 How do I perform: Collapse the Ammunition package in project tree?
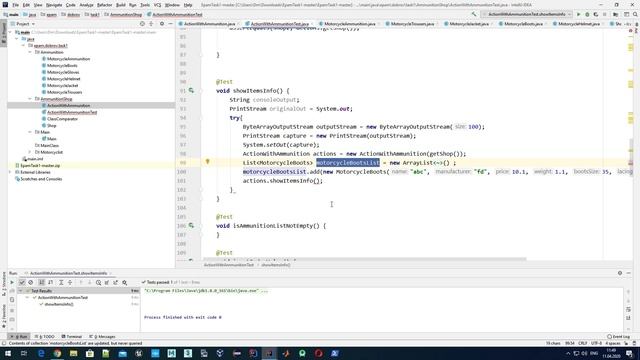[x=30, y=52]
